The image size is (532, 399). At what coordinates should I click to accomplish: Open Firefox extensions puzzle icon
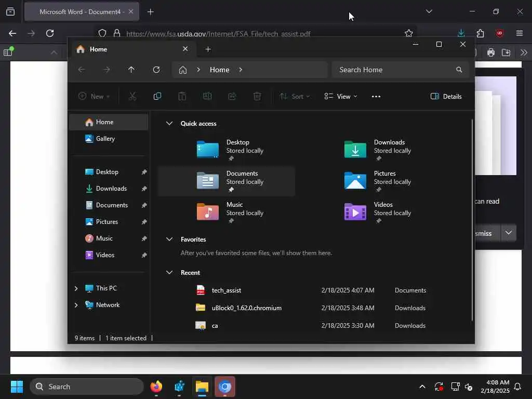point(480,33)
